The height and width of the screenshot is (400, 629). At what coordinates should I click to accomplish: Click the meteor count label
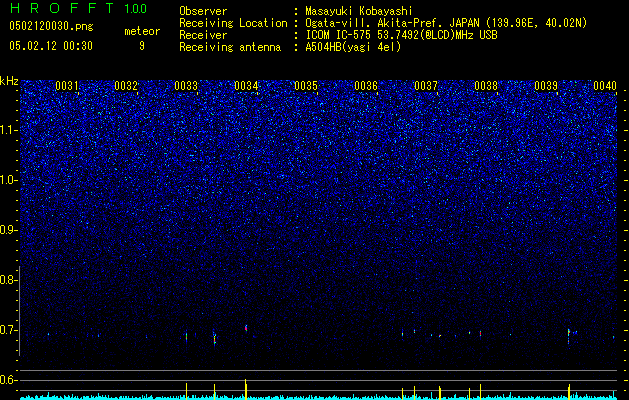142,31
